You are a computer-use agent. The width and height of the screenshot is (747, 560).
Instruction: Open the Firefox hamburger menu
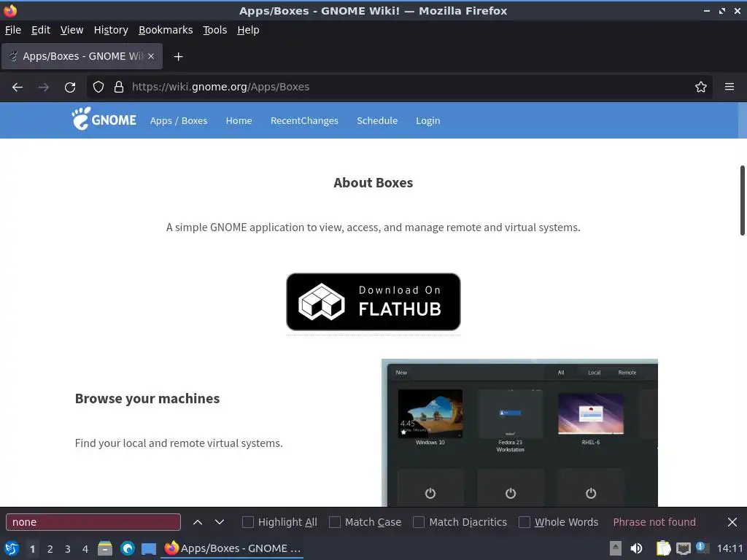point(729,87)
